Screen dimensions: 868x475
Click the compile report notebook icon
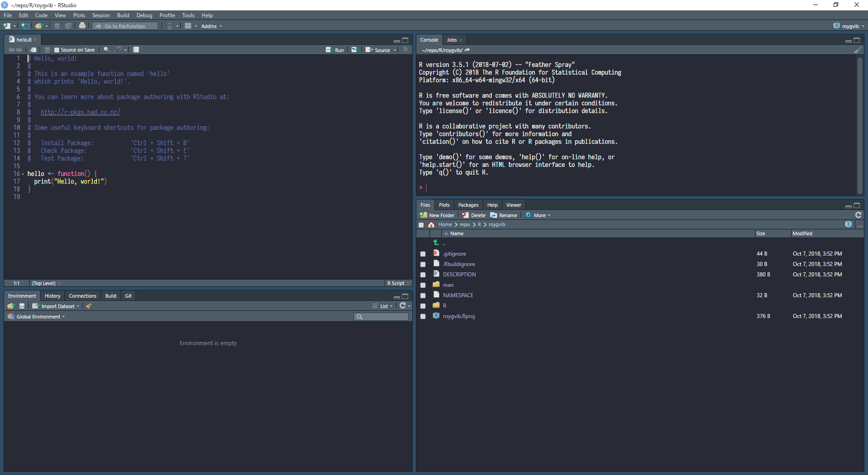(x=136, y=50)
